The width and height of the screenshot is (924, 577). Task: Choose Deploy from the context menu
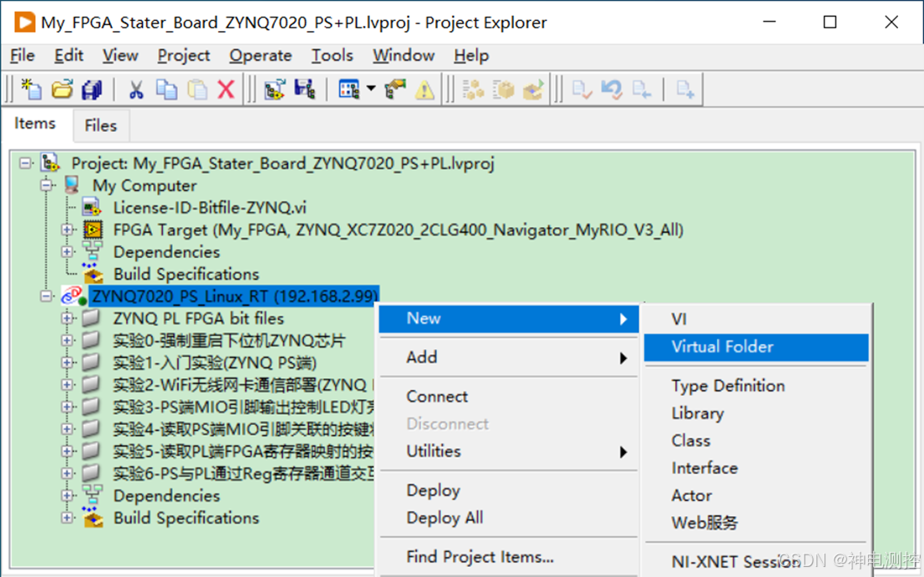pyautogui.click(x=509, y=490)
